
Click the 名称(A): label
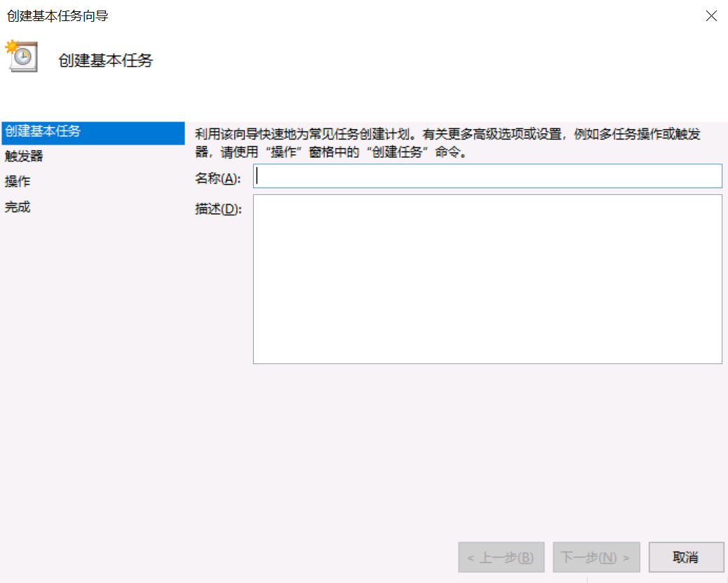217,178
